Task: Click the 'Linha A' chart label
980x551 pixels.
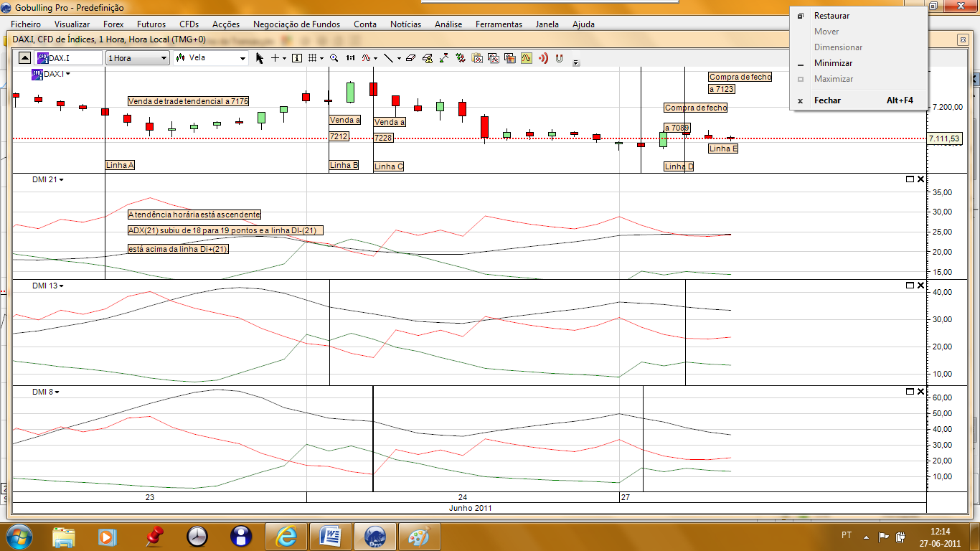Action: pos(120,165)
